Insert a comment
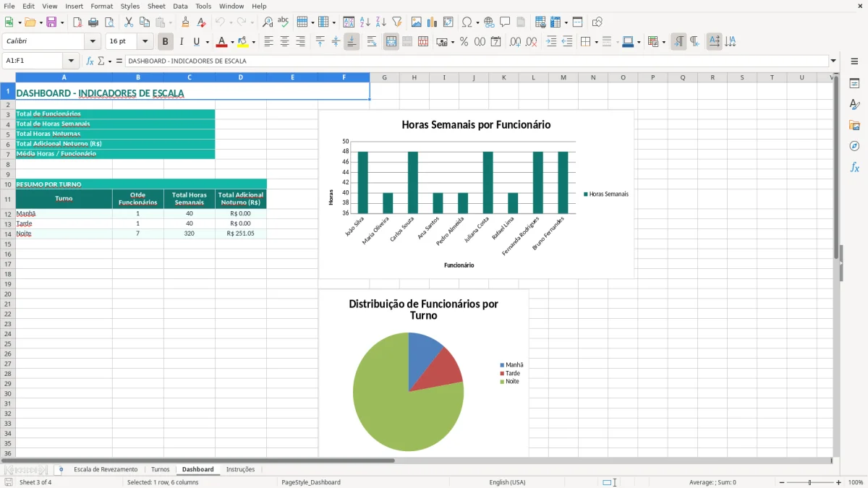Screen dimensions: 868x488 [505, 22]
